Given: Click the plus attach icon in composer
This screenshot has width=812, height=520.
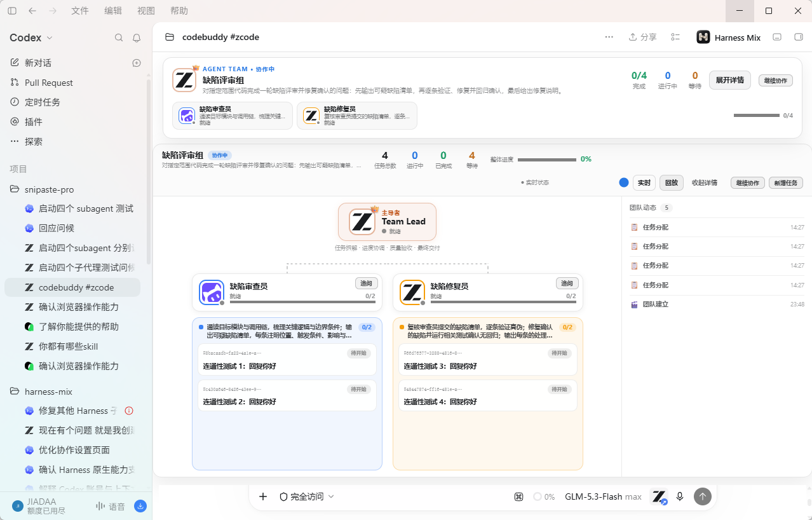Looking at the screenshot, I should pyautogui.click(x=263, y=496).
